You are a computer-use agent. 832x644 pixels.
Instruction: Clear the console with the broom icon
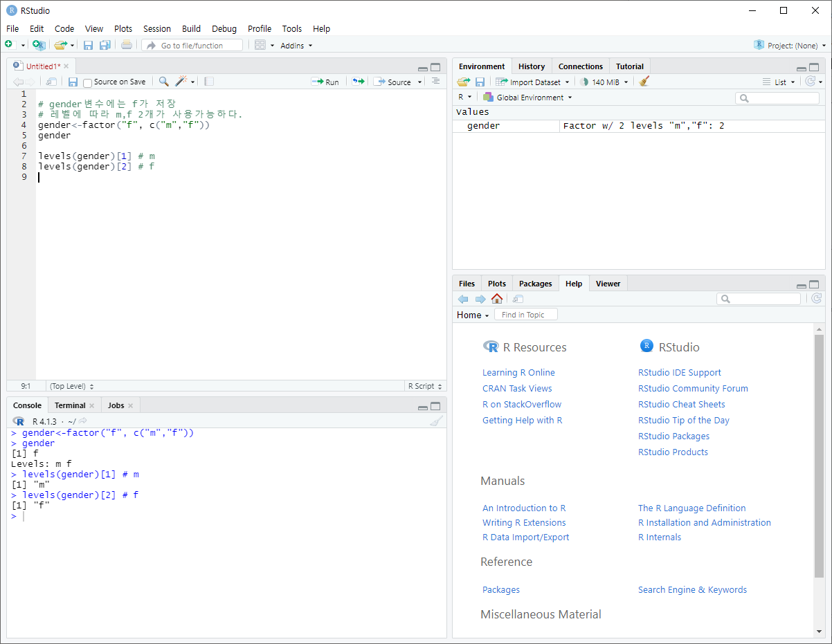(435, 421)
